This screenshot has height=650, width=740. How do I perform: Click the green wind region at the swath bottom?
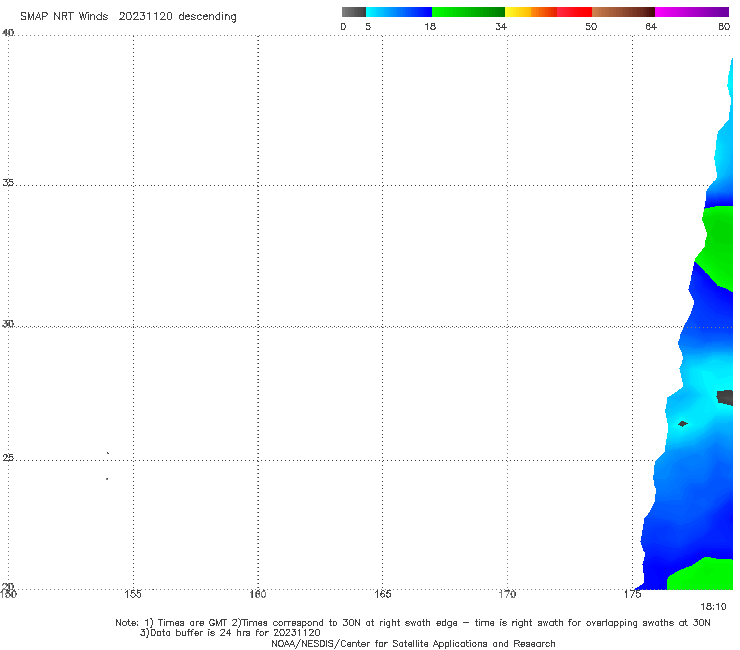click(x=703, y=575)
